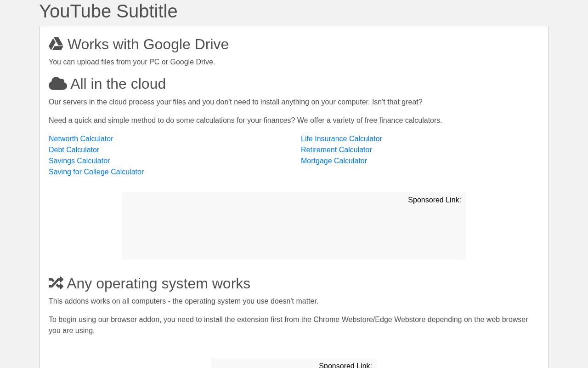Select the Mortgage Calculator link

pos(334,161)
